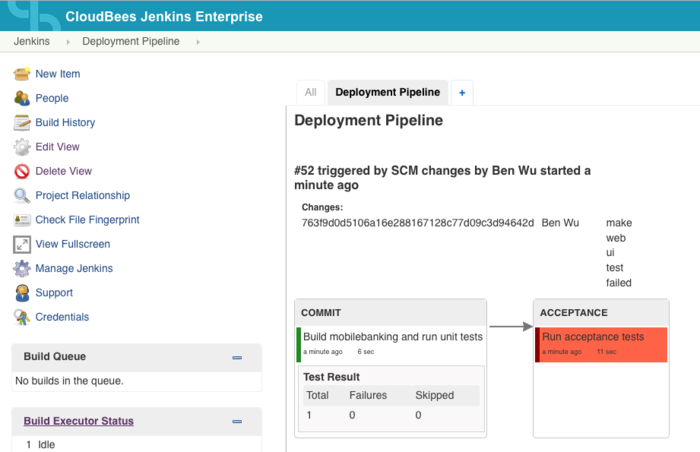Click the CloudBees logo in header

coord(33,16)
